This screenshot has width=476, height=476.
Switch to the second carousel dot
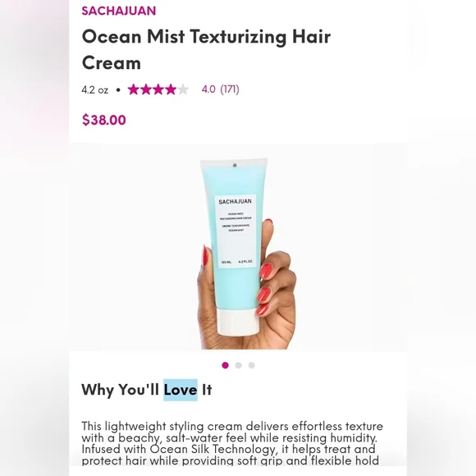[x=238, y=365]
